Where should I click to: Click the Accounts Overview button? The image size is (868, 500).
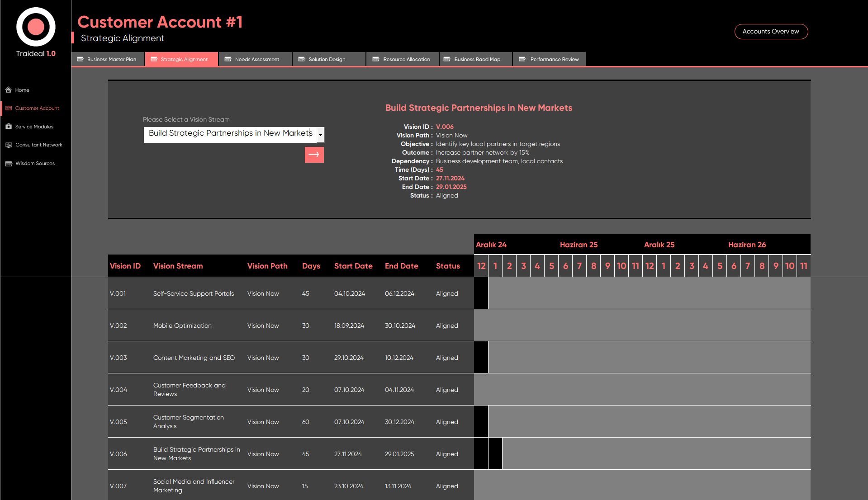pyautogui.click(x=771, y=32)
